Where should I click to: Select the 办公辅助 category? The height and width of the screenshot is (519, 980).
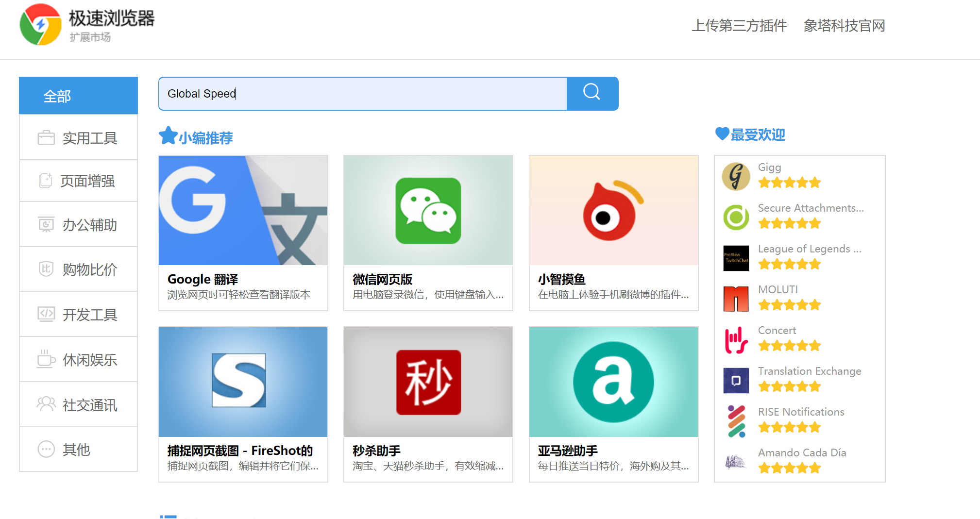(x=78, y=225)
